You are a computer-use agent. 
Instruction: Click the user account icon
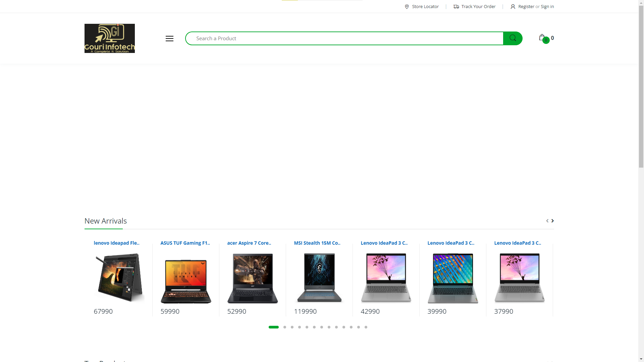click(x=513, y=7)
